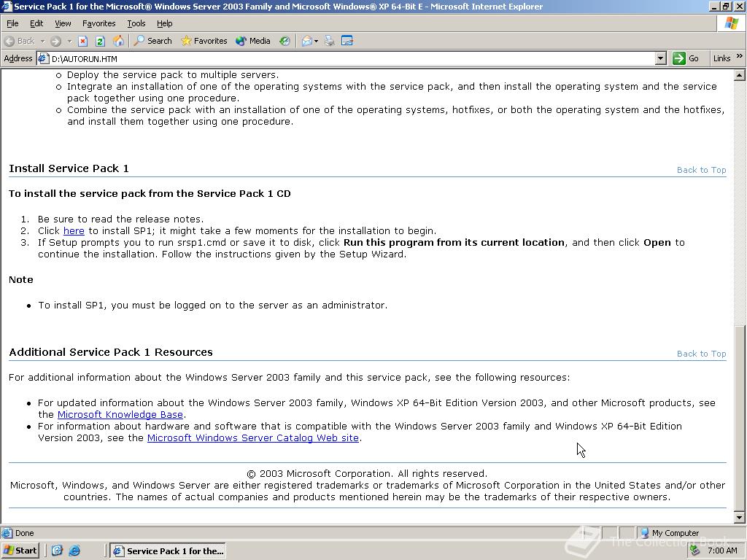Click the page icon in address bar
Viewport: 747px width, 560px height.
tap(43, 58)
